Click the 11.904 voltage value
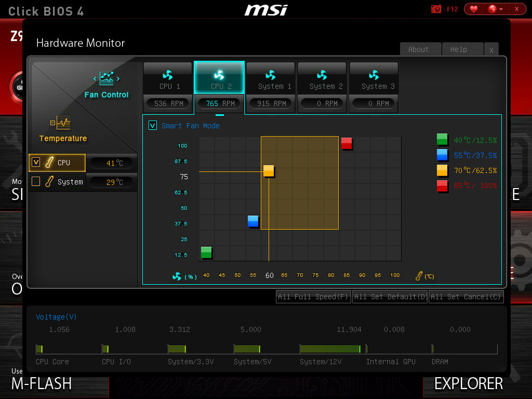 click(349, 329)
